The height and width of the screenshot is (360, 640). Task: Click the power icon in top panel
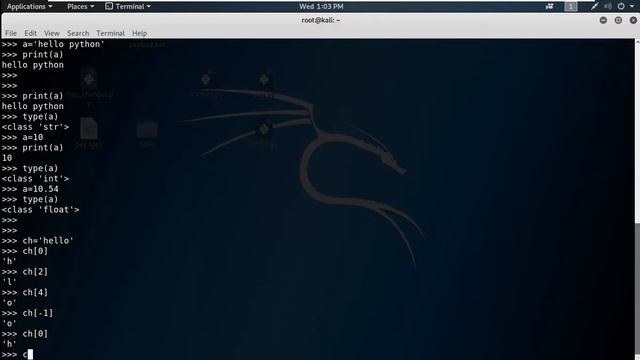click(x=621, y=7)
